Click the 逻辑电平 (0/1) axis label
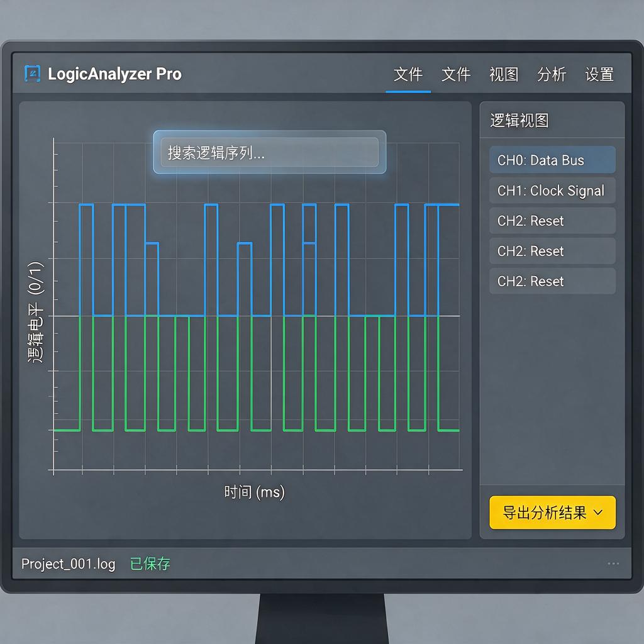Screen dimensions: 644x644 click(36, 312)
